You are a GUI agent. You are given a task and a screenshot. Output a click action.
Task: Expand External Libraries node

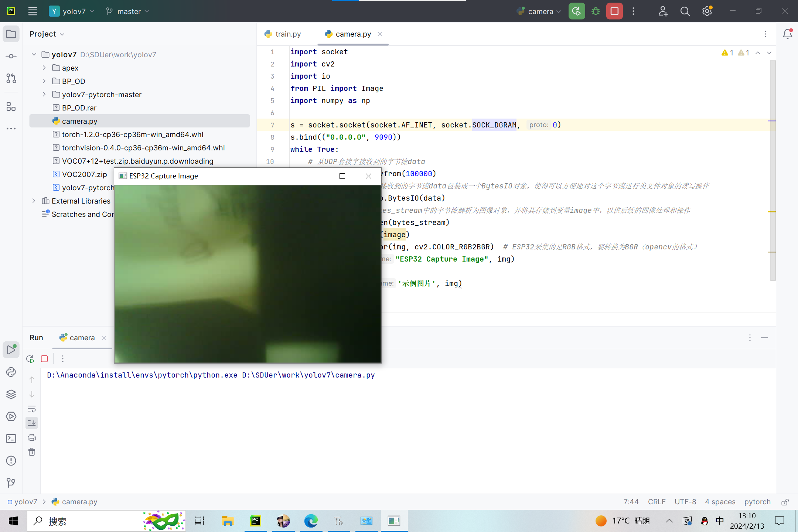34,201
